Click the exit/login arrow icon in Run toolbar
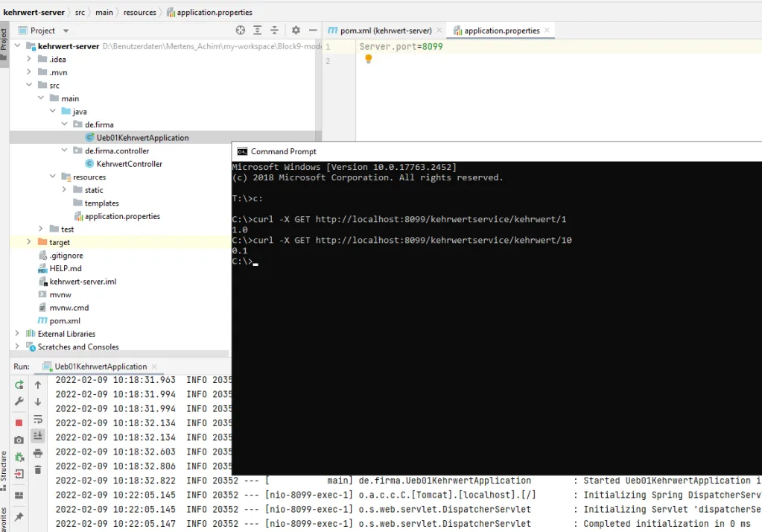 click(x=19, y=474)
